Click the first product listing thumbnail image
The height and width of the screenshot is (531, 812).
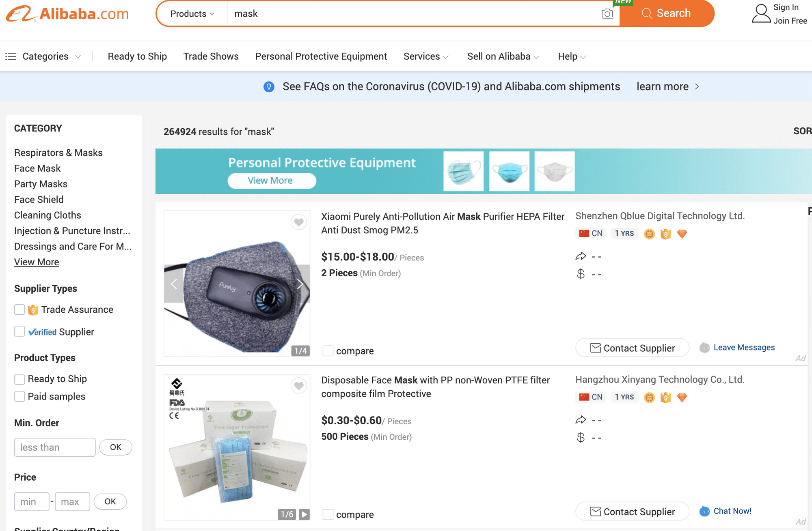click(x=236, y=283)
